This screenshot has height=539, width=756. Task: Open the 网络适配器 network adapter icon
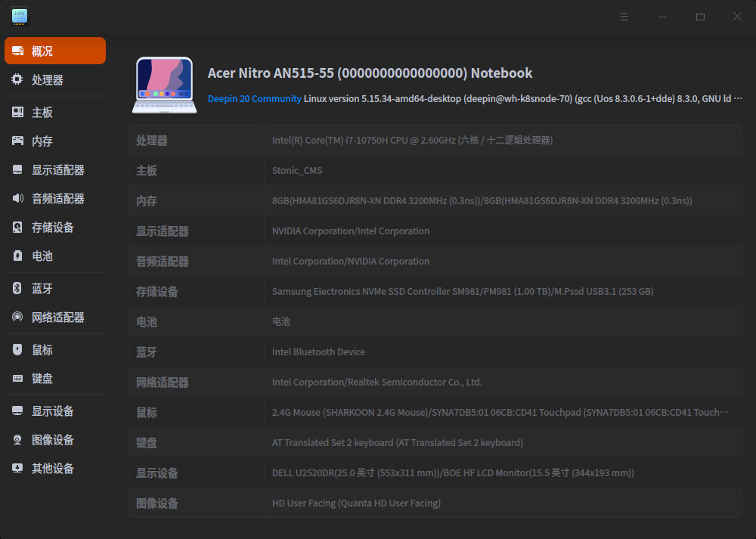tap(18, 317)
